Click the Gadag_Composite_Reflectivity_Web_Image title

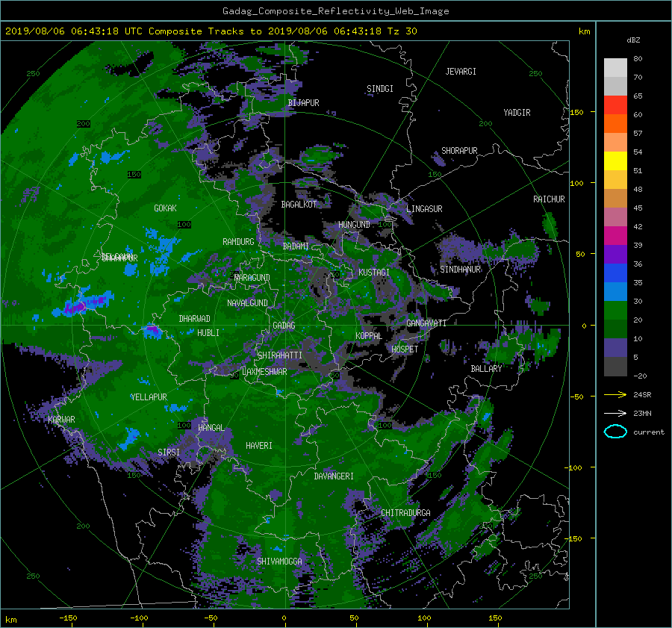click(335, 11)
